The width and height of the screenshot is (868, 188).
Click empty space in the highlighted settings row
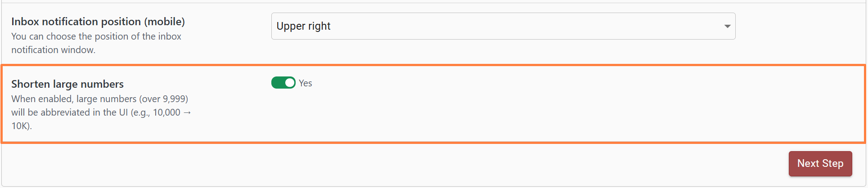pyautogui.click(x=540, y=108)
